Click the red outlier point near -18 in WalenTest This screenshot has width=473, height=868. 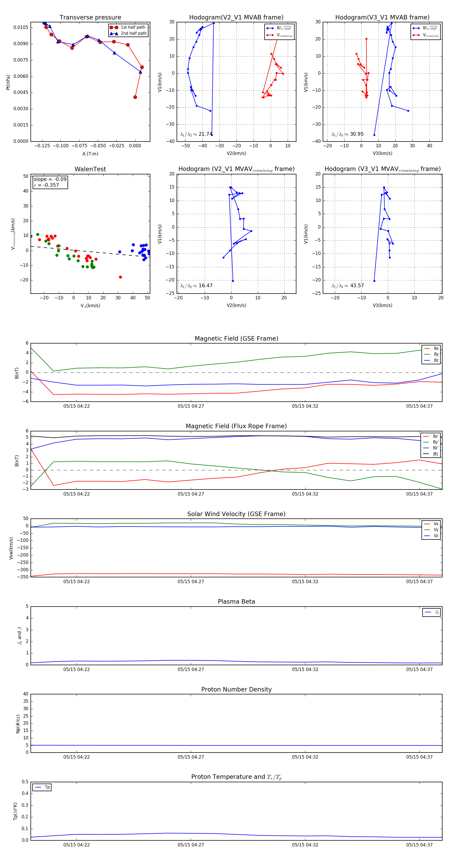pos(121,277)
